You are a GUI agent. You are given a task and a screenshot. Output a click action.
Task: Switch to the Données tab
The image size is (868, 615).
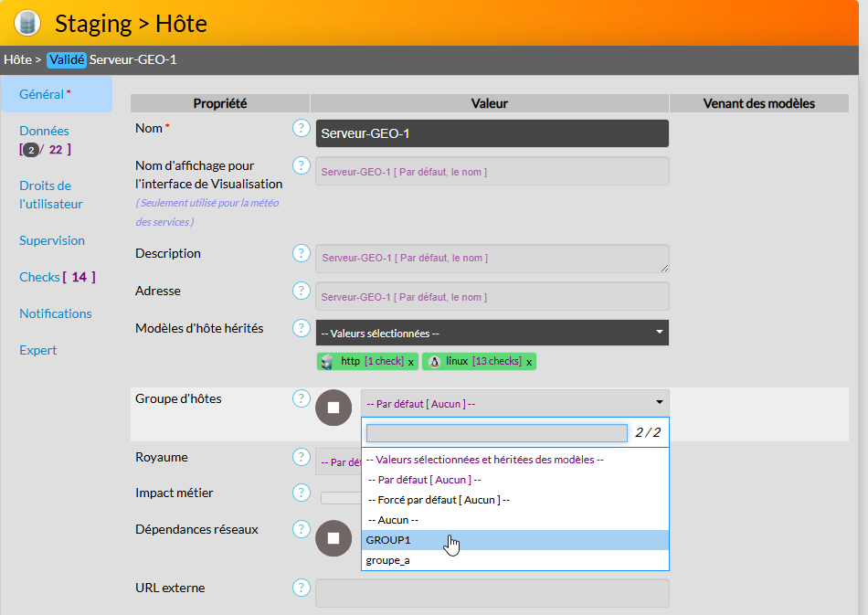point(44,131)
